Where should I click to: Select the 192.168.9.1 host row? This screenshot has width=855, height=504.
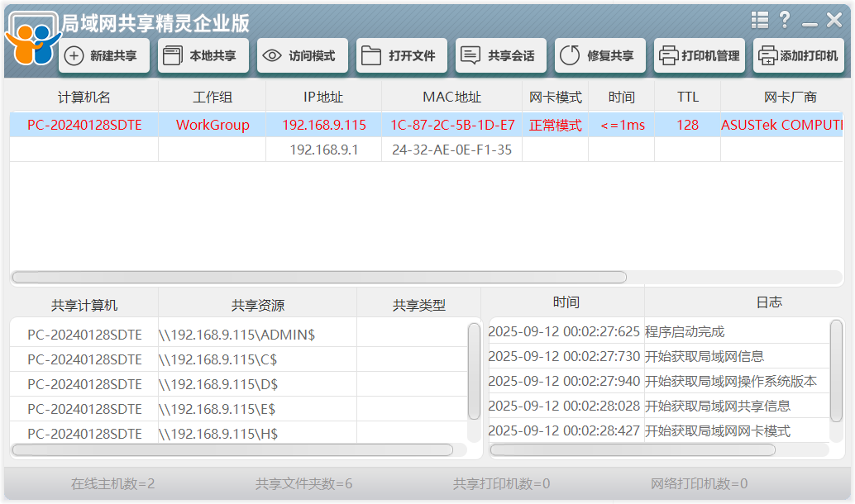pyautogui.click(x=323, y=150)
